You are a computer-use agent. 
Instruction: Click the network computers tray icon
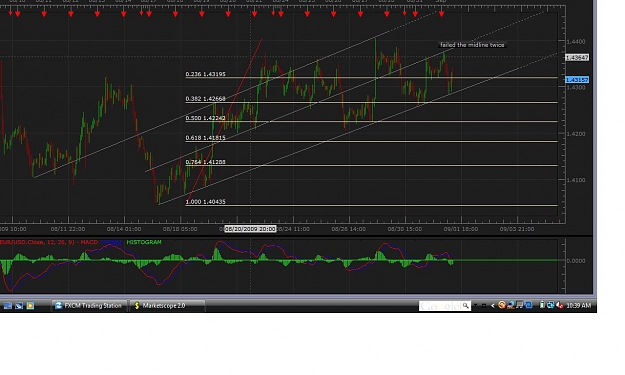click(x=550, y=305)
